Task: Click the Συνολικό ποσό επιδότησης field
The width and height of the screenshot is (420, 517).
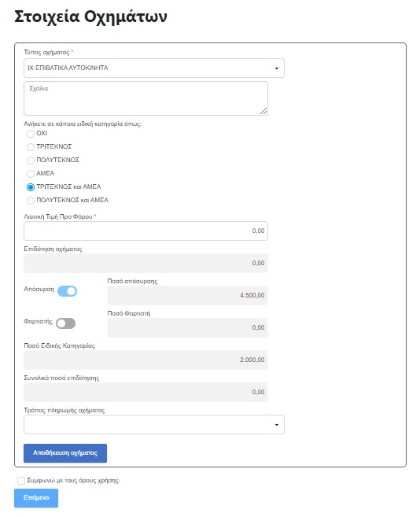Action: tap(146, 392)
